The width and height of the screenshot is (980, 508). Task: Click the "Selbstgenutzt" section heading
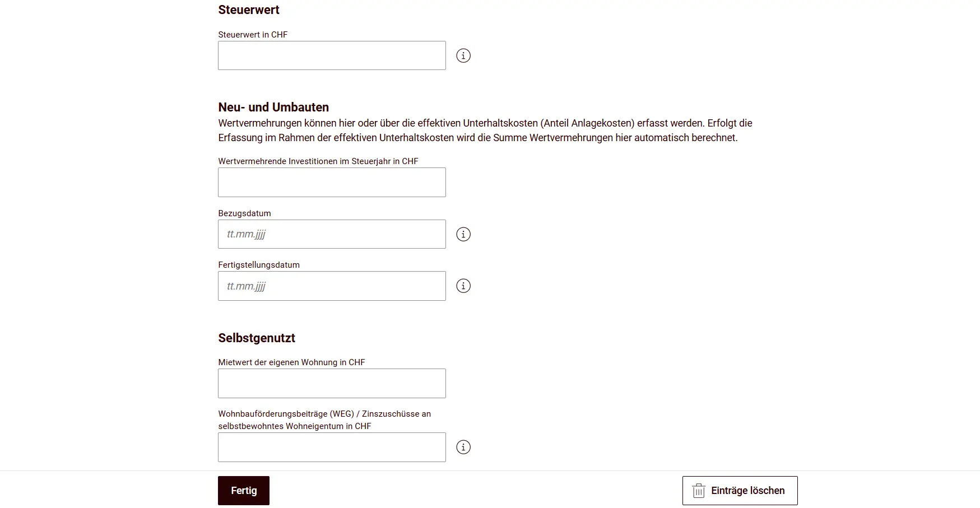[x=257, y=338]
